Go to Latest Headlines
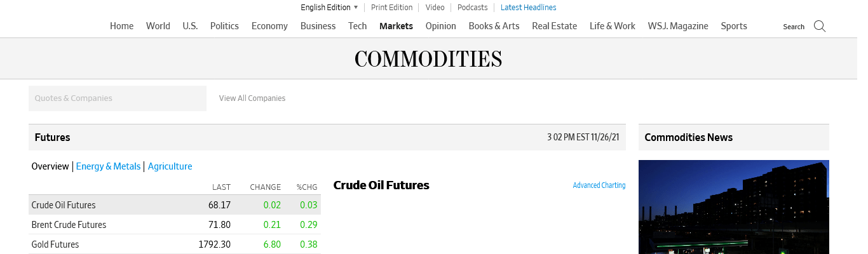868x254 pixels. tap(528, 8)
